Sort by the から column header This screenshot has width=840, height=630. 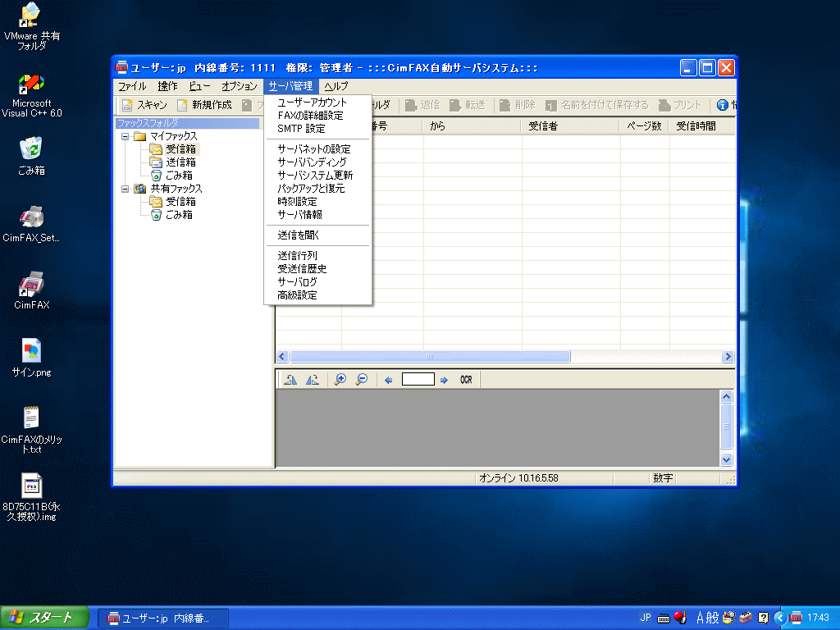(472, 126)
